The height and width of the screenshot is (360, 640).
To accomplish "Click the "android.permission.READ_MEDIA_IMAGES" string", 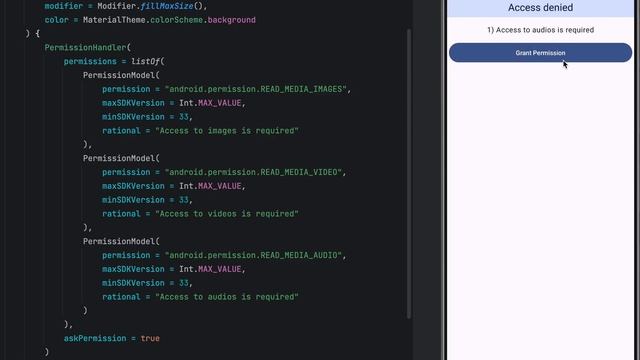I will 256,89.
